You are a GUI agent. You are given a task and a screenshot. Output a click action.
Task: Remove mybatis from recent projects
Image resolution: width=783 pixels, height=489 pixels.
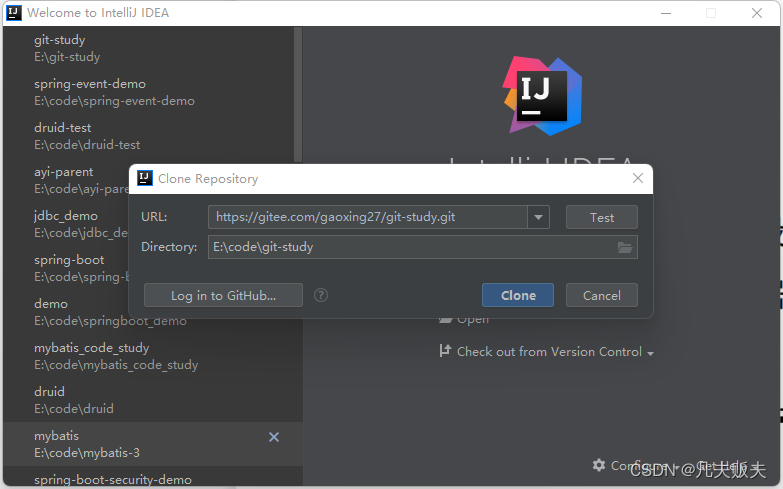[274, 437]
